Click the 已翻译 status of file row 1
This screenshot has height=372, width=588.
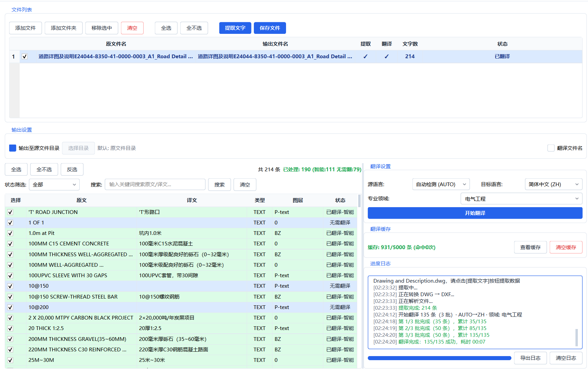coord(502,57)
